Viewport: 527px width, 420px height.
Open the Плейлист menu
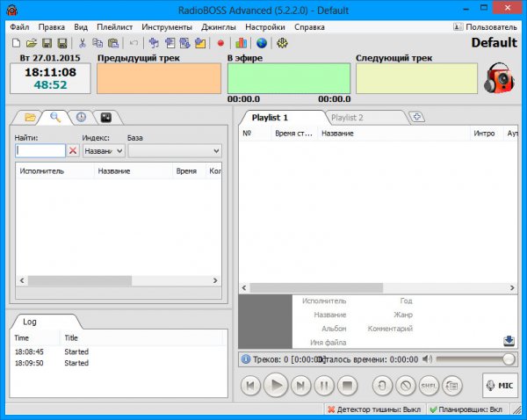click(x=114, y=27)
